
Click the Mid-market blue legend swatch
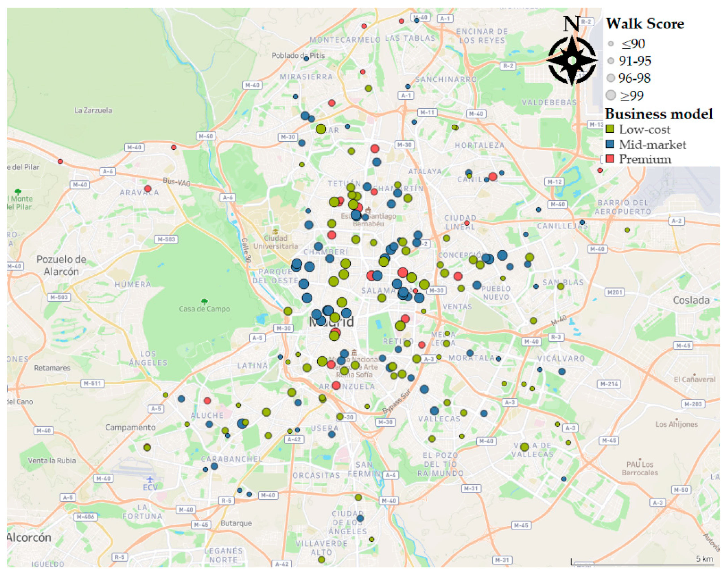(610, 144)
